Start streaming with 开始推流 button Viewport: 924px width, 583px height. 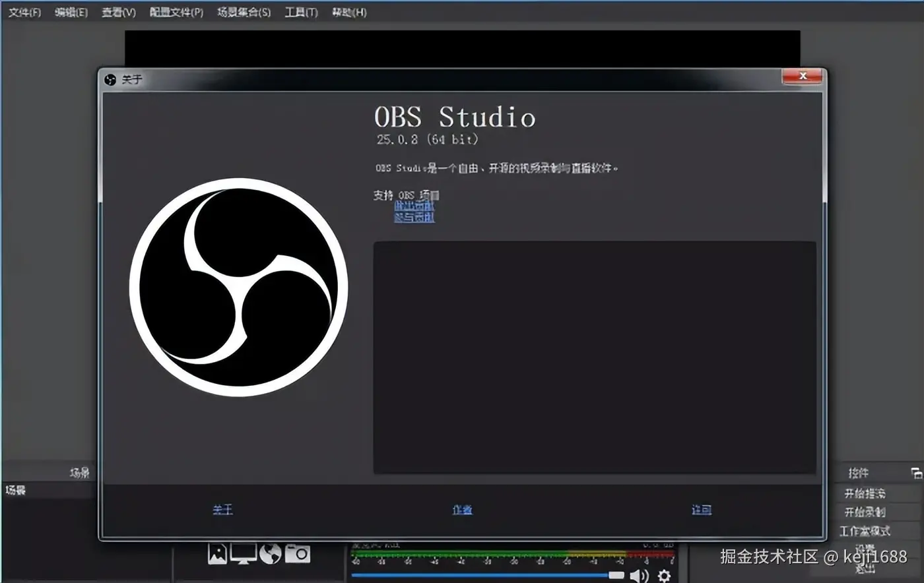tap(865, 493)
